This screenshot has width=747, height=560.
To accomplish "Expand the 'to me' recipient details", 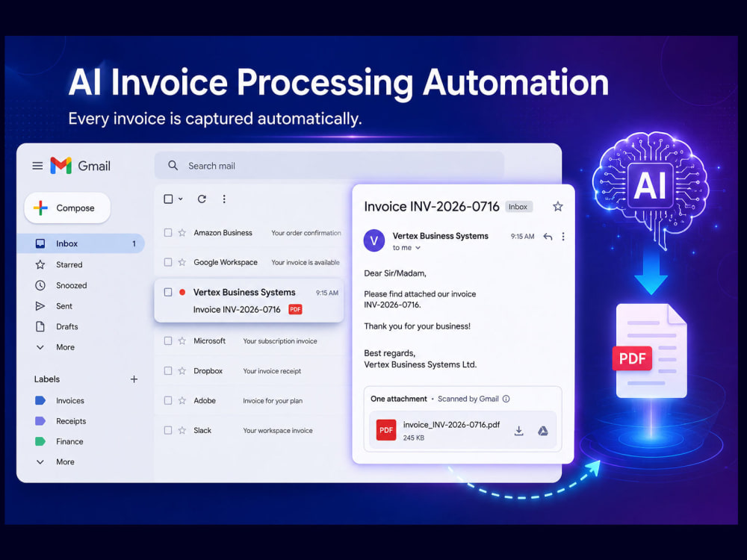I will 406,248.
